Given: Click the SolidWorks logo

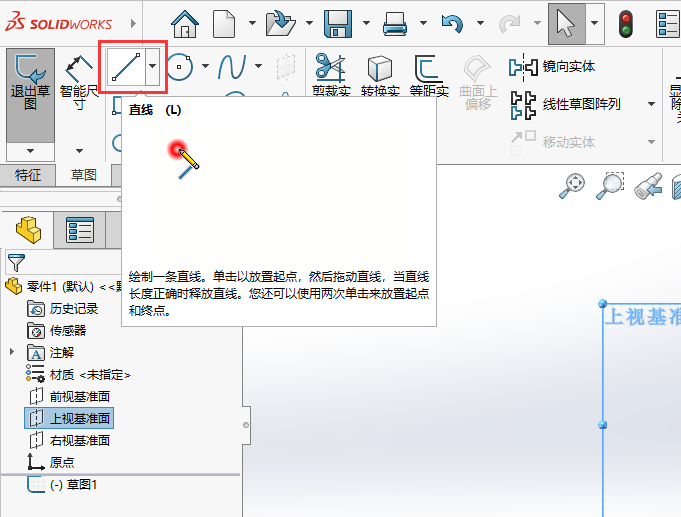Looking at the screenshot, I should pyautogui.click(x=58, y=23).
